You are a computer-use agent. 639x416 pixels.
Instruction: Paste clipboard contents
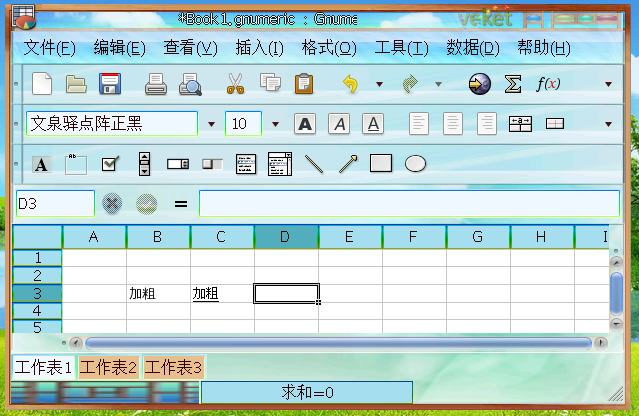tap(304, 84)
